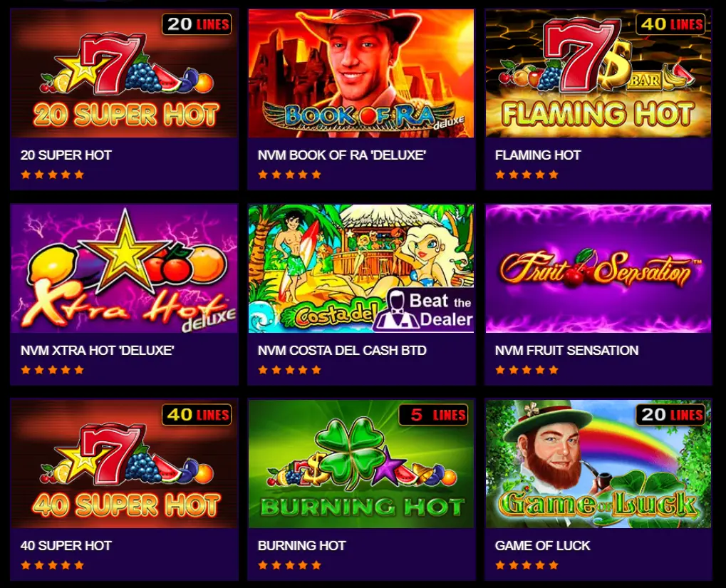Click the stars under NVM XTRA HOT 'DELUXE'

[x=52, y=370]
